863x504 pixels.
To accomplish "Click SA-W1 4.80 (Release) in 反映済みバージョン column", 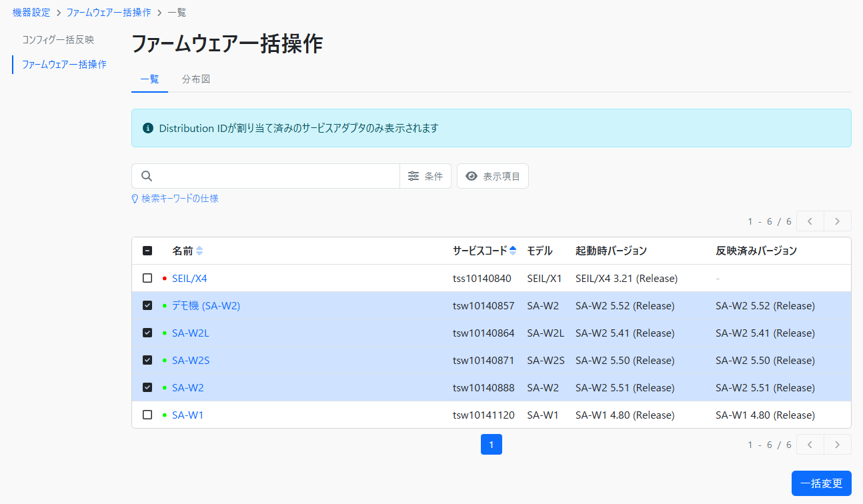I will pos(765,415).
